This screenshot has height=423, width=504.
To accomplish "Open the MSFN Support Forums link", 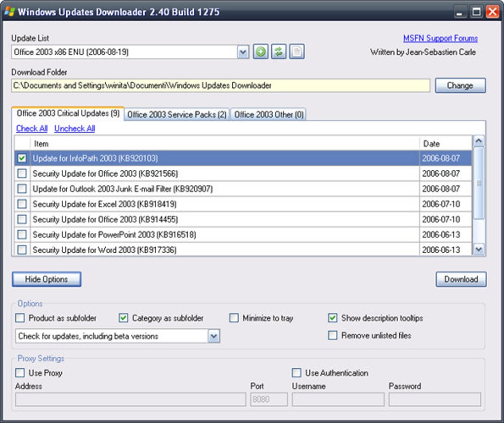I will coord(440,38).
